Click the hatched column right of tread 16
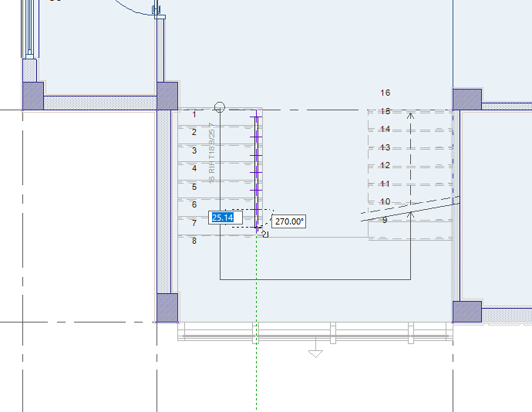Screen dimensions: 532x412 (x=467, y=100)
